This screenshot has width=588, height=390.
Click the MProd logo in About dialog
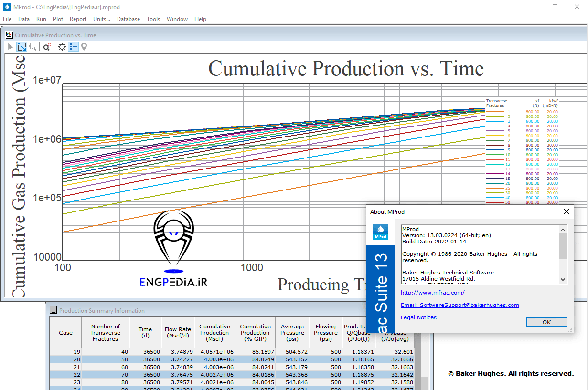click(x=380, y=232)
